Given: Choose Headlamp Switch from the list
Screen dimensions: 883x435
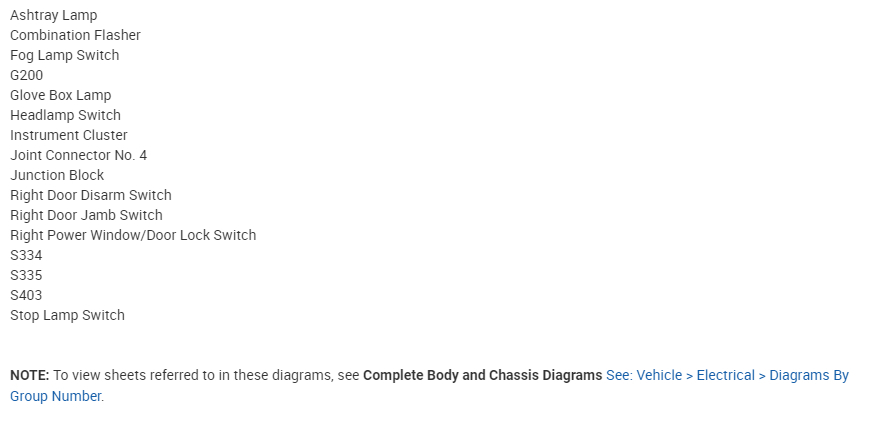Looking at the screenshot, I should (x=65, y=116).
